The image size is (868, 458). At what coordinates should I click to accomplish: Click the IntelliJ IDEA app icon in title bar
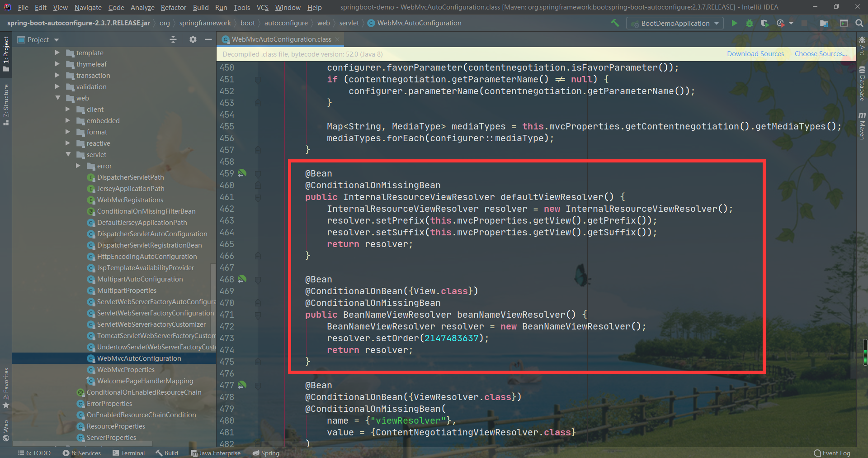click(7, 7)
